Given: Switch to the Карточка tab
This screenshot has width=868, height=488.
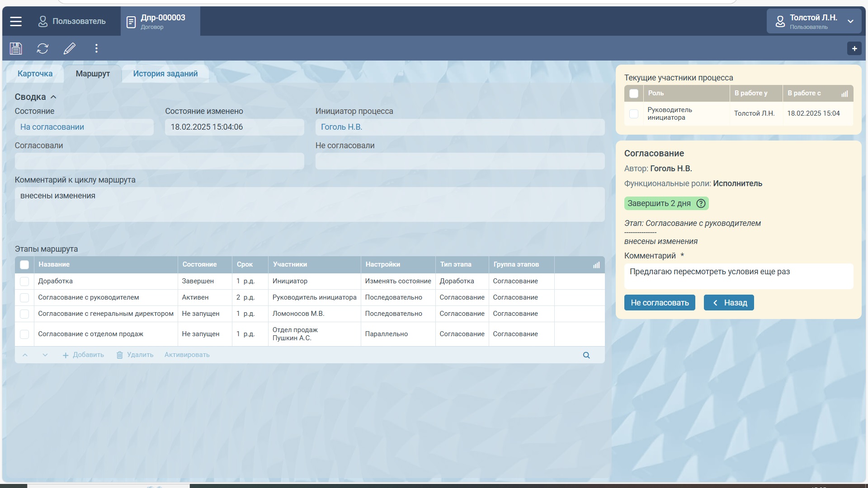Looking at the screenshot, I should (35, 74).
